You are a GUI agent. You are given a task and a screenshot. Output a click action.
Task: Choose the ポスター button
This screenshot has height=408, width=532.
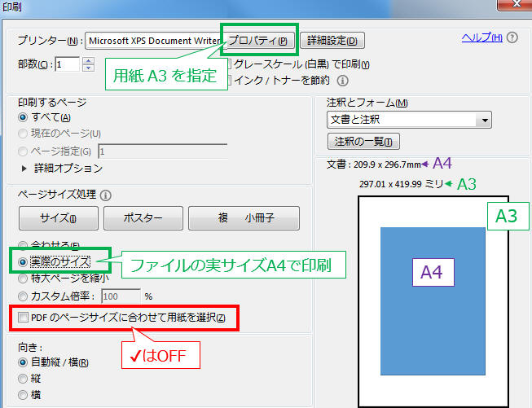pos(143,218)
